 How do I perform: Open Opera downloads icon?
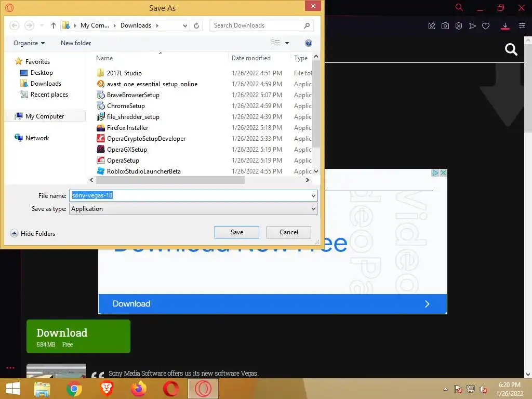(505, 26)
